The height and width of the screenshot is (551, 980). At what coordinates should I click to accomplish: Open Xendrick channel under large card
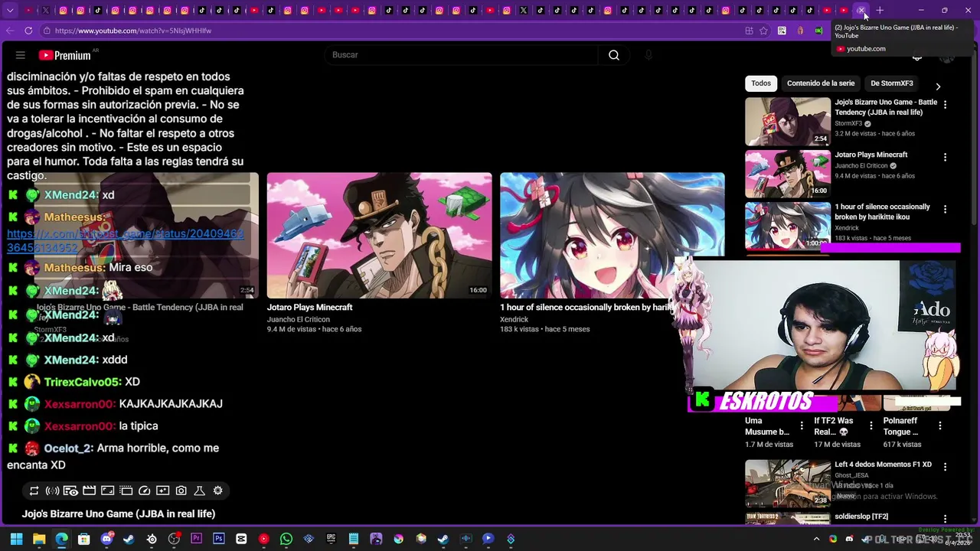[514, 320]
